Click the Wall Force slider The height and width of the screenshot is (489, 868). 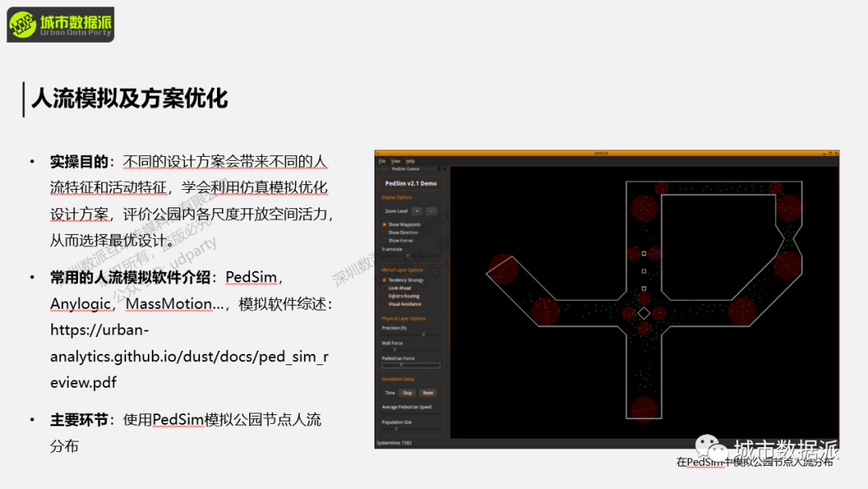[x=411, y=350]
